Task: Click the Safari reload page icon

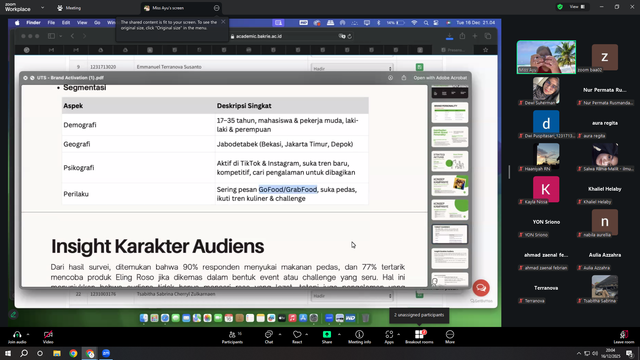Action: (x=350, y=36)
